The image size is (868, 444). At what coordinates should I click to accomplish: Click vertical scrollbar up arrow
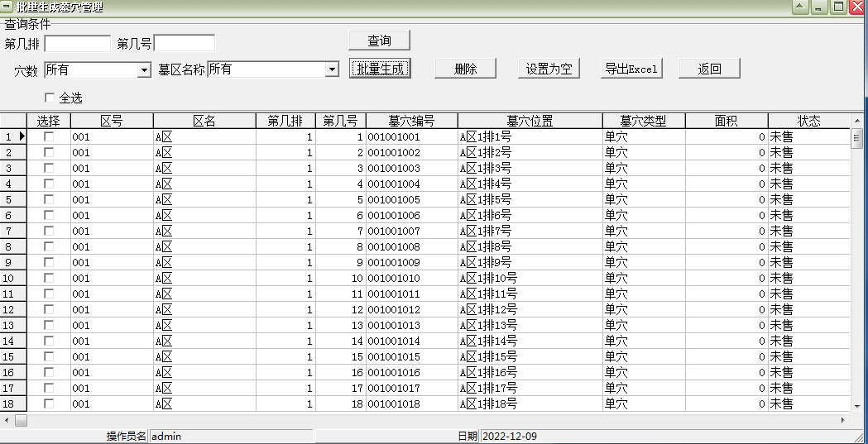tap(857, 121)
